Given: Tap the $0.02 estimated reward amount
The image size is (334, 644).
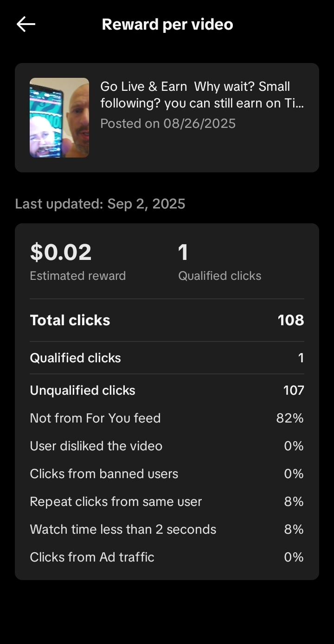Looking at the screenshot, I should 61,253.
